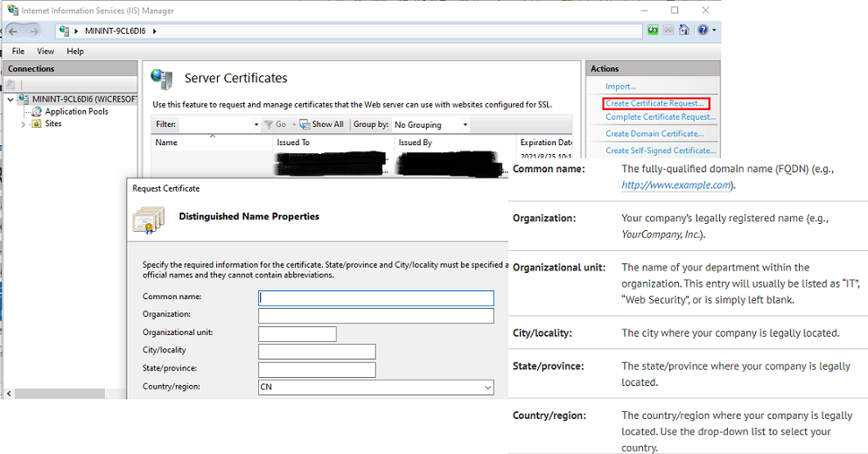Expand arrow after MININT-9CL6DI6 in address bar
868x454 pixels.
tap(155, 31)
